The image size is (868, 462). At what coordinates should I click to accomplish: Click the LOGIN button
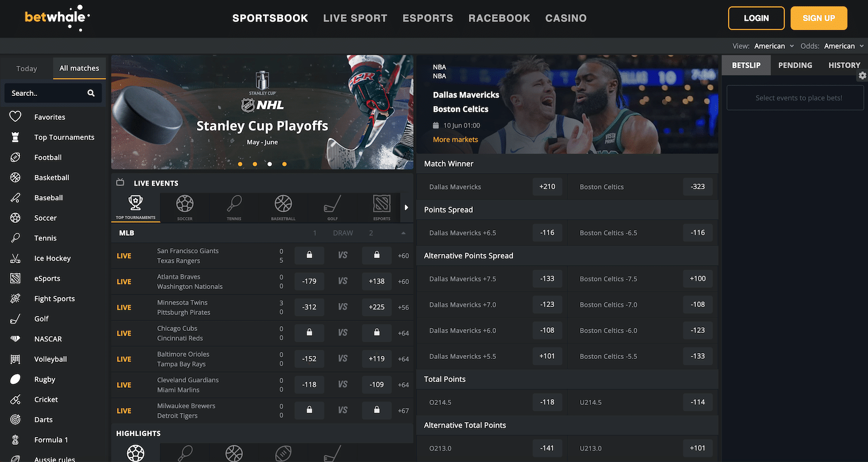756,18
